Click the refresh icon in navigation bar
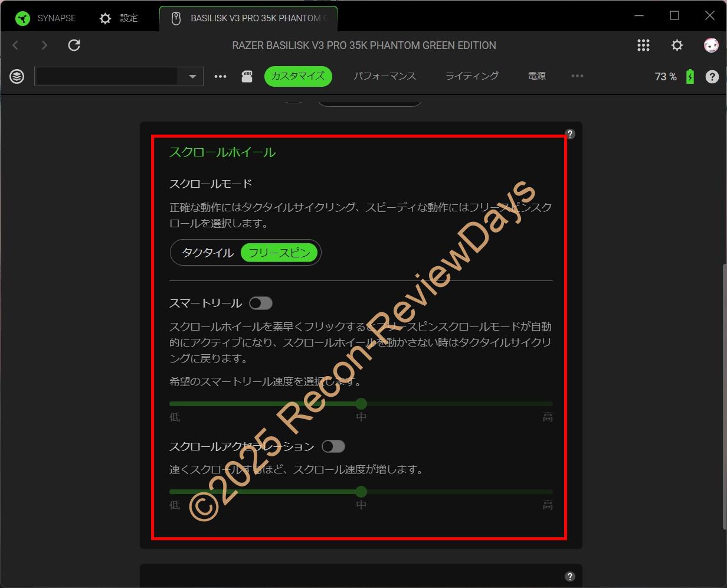The height and width of the screenshot is (588, 727). pyautogui.click(x=74, y=45)
